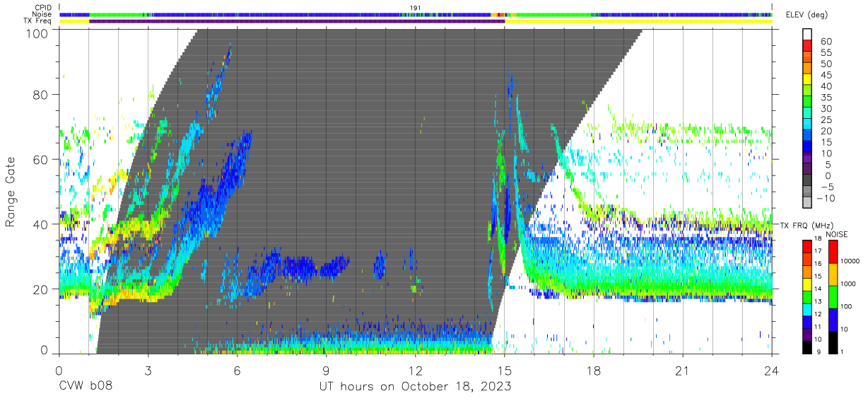The width and height of the screenshot is (868, 401).
Task: Click the 11 label on the TX FRQ colorbar
Action: click(818, 327)
